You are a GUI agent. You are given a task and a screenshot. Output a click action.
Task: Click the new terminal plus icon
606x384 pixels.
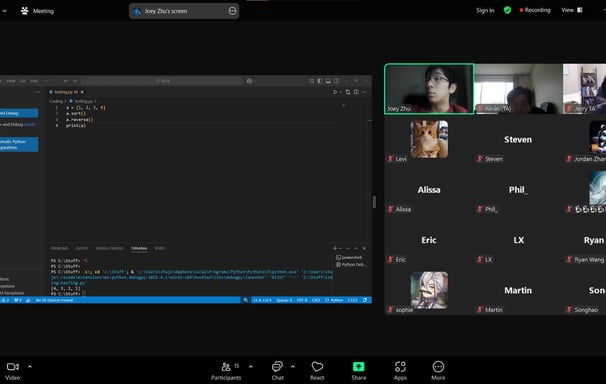(335, 248)
